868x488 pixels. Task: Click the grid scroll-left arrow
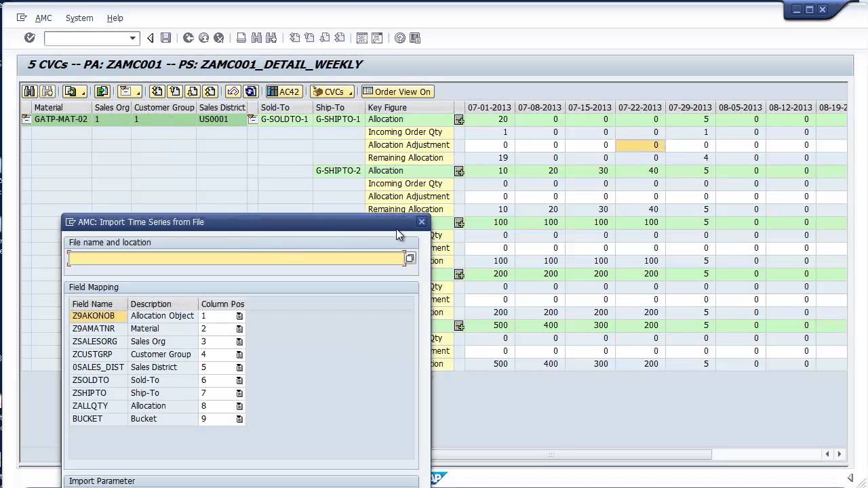(x=827, y=454)
